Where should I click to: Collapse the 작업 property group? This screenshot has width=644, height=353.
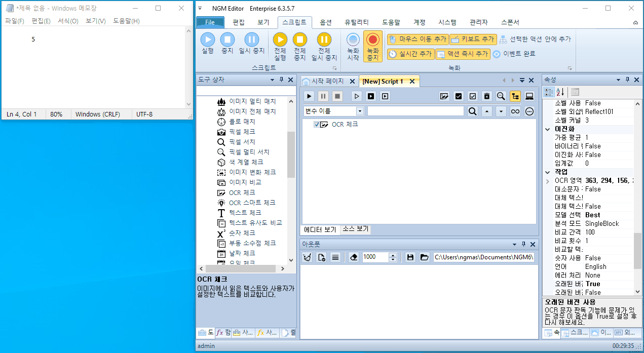pyautogui.click(x=548, y=172)
